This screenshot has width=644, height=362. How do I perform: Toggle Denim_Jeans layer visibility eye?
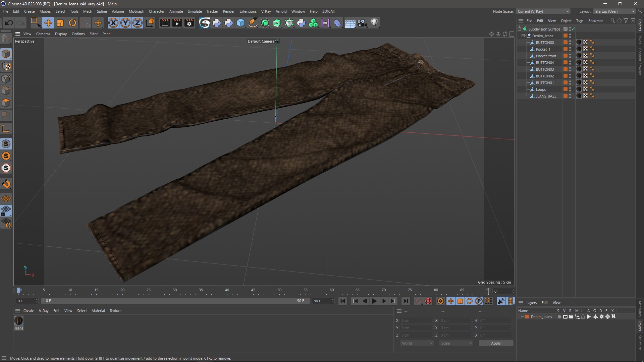click(565, 317)
